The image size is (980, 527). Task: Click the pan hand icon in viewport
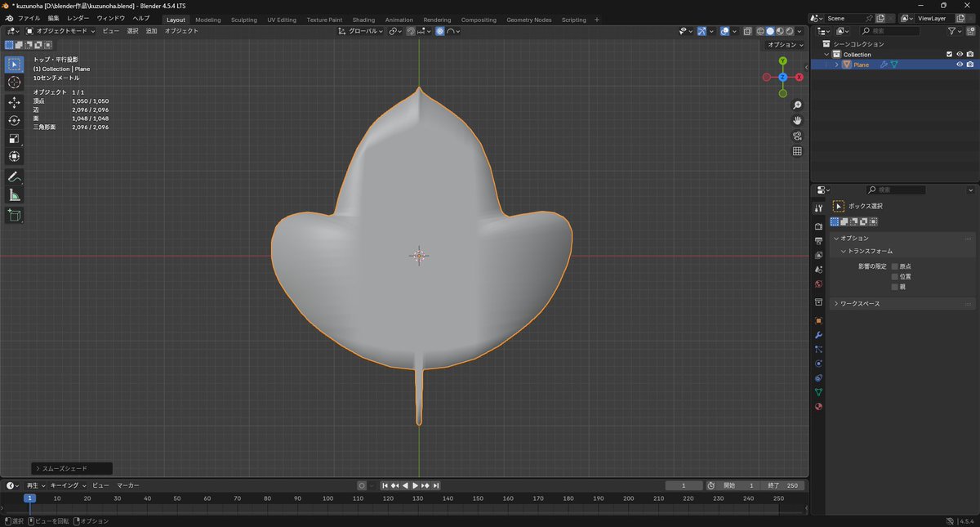[797, 120]
